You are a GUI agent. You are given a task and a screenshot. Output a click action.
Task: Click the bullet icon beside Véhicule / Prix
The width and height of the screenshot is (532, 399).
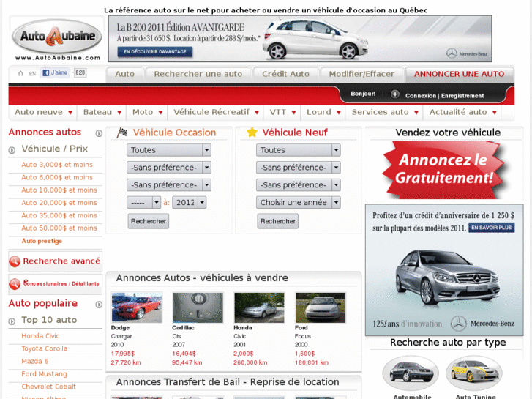[x=12, y=150]
